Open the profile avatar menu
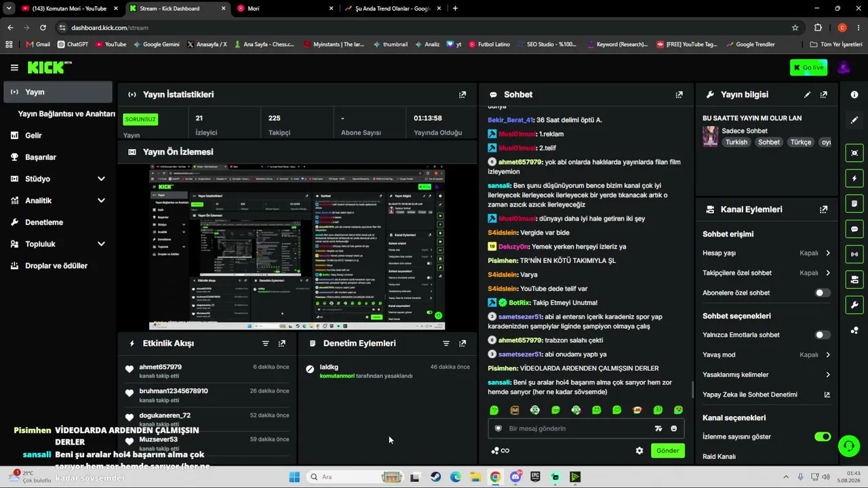This screenshot has height=488, width=868. click(844, 67)
